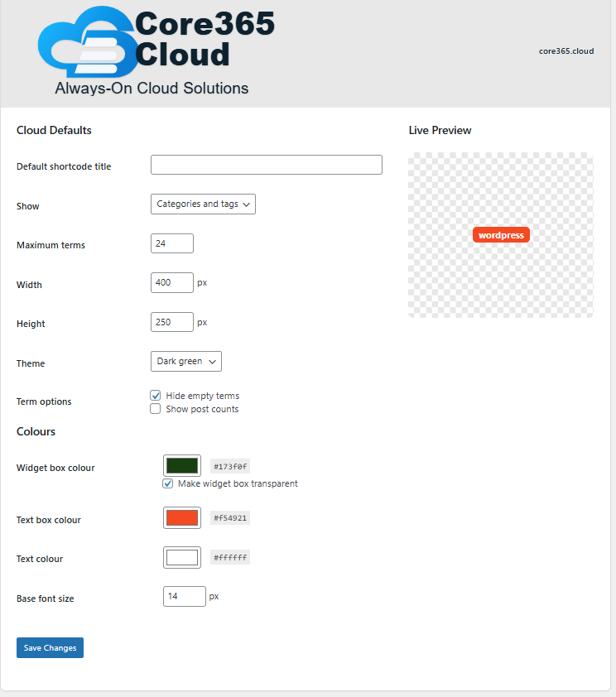Viewport: 616px width, 697px height.
Task: Open the Widget box colour swatch
Action: point(182,466)
